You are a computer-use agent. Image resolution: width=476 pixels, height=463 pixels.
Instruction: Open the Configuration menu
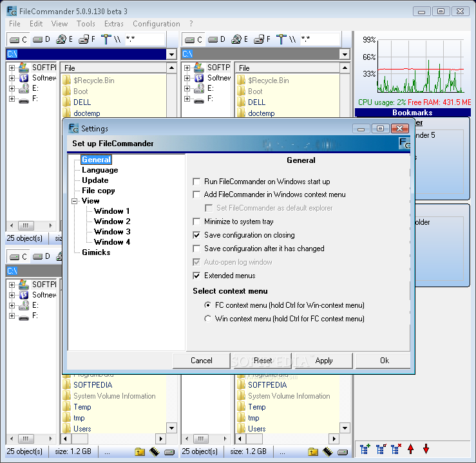[x=157, y=24]
